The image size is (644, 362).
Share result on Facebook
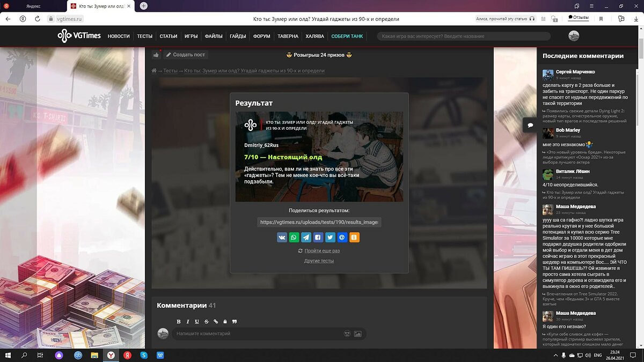point(318,237)
